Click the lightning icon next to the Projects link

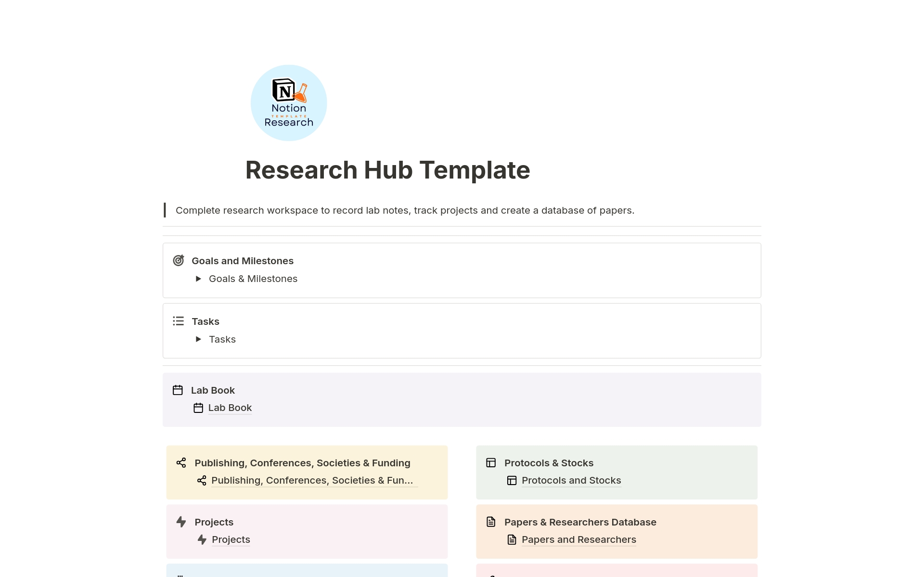pos(203,539)
